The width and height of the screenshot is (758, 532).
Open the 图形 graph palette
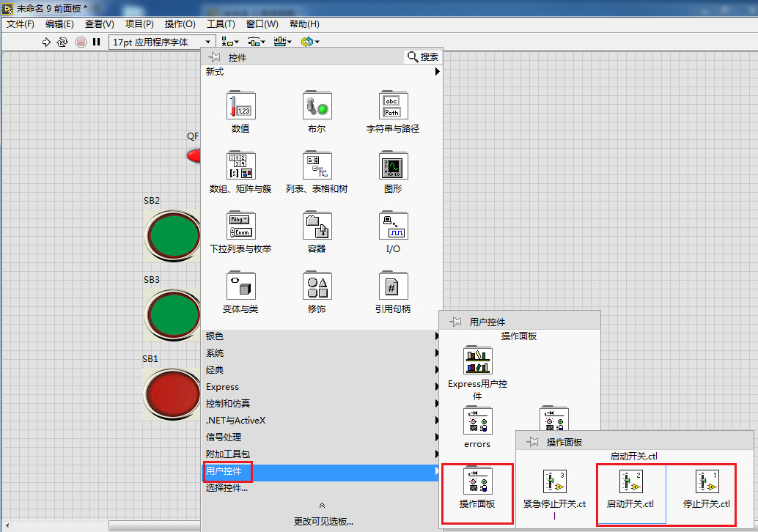[393, 166]
